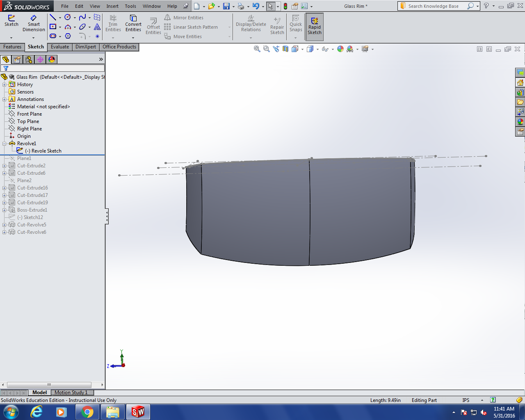Click the Convert Entities tool
The image size is (525, 420).
point(133,23)
